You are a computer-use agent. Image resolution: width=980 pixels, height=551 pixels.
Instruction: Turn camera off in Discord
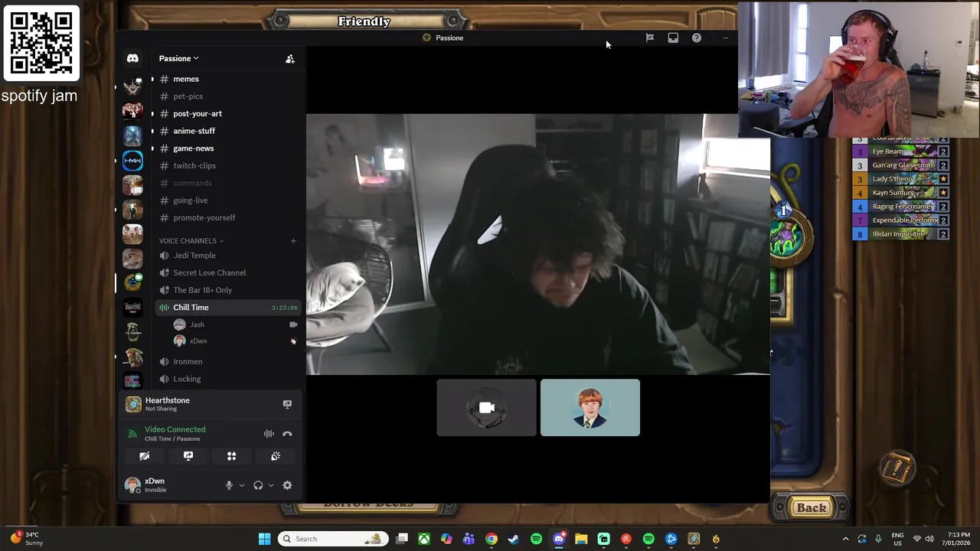[144, 456]
